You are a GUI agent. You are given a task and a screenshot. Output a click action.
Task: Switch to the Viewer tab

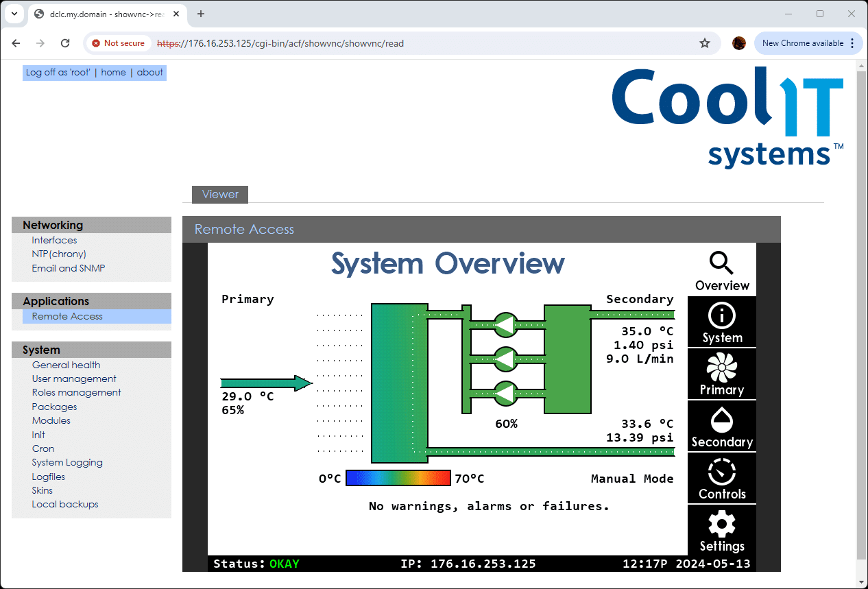220,194
